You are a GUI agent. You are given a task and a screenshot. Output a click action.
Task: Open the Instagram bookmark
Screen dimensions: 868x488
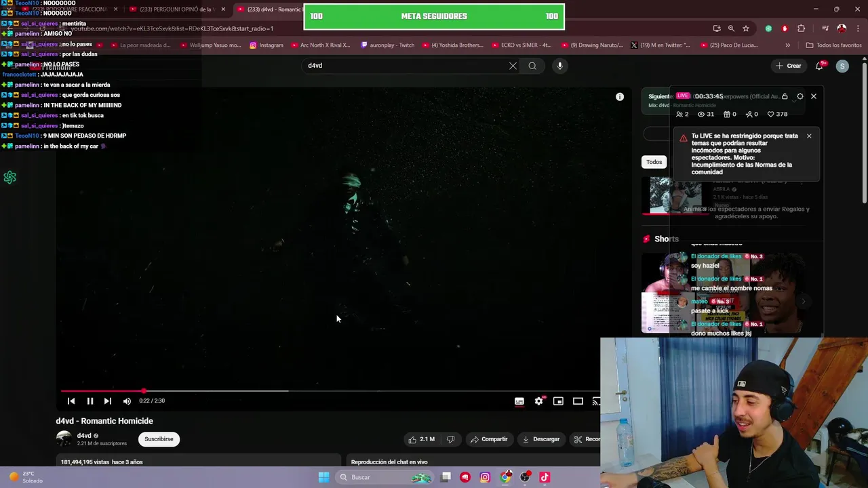point(267,45)
